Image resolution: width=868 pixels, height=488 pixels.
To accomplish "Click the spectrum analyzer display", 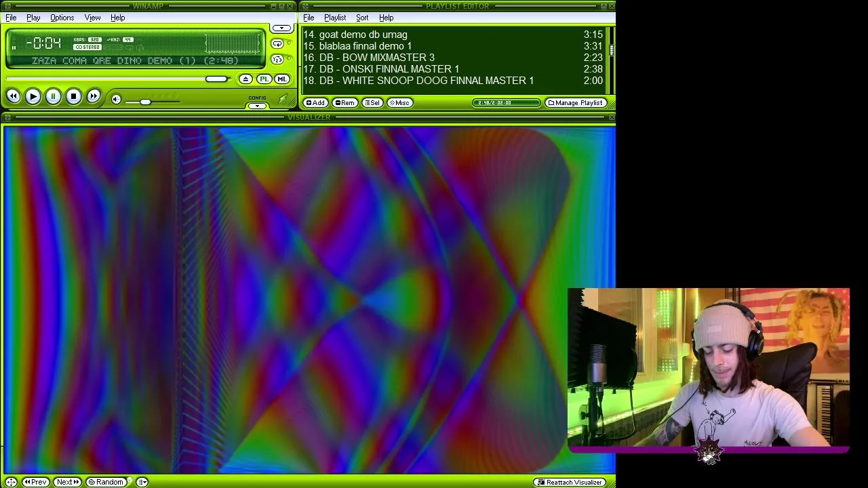I will click(x=232, y=43).
